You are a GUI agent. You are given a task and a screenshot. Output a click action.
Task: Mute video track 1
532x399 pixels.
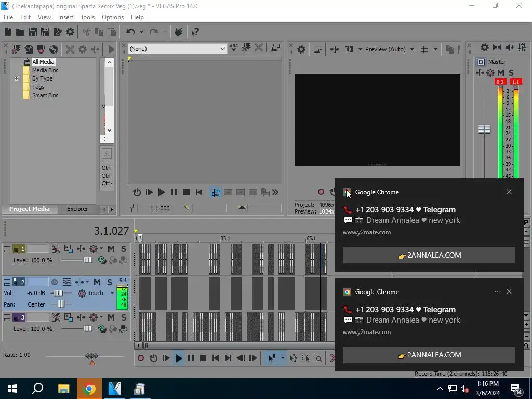[111, 249]
